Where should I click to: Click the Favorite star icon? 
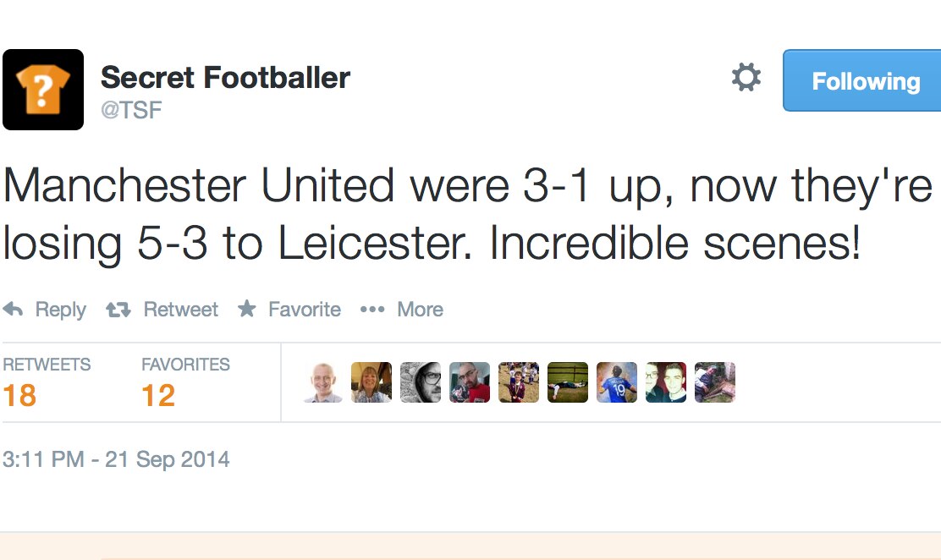(x=247, y=309)
